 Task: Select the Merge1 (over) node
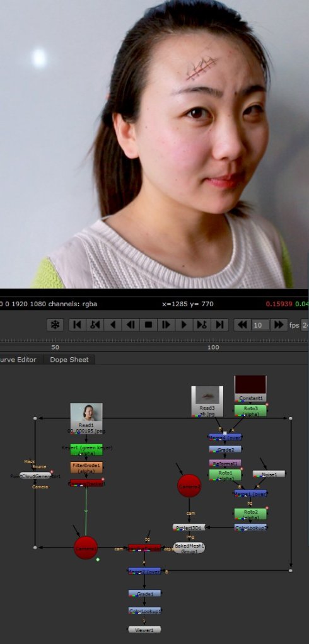[250, 493]
